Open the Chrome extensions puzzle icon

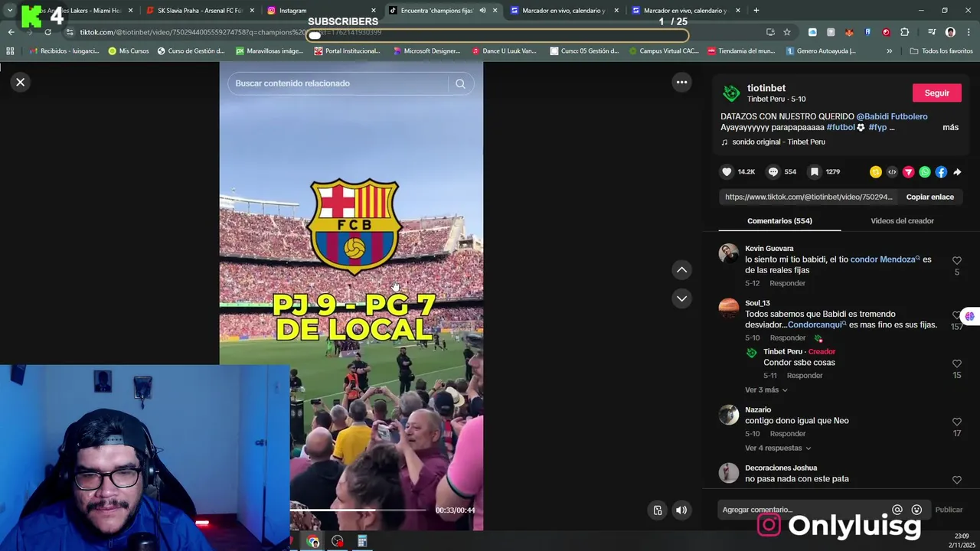[x=905, y=32]
